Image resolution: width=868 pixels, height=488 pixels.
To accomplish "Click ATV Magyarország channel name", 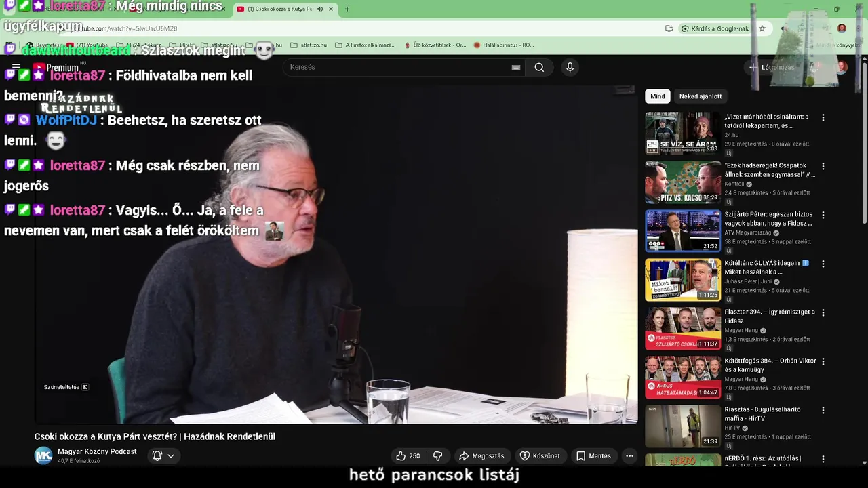I will (x=749, y=233).
